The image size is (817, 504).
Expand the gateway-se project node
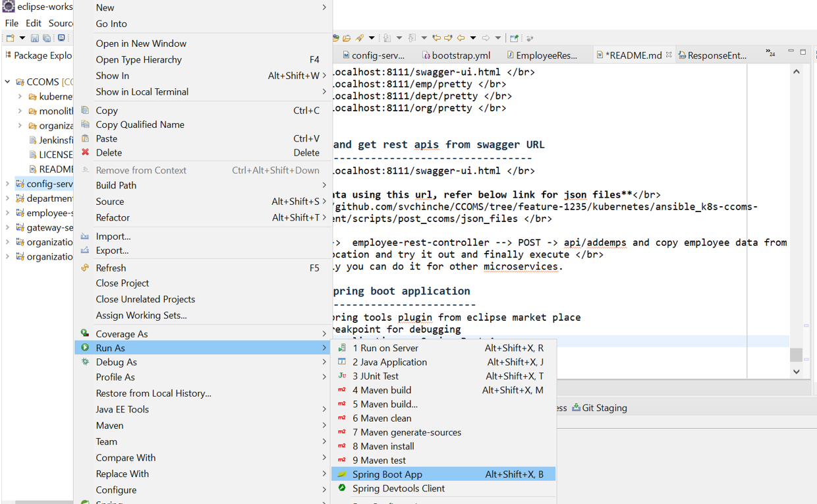coord(8,227)
